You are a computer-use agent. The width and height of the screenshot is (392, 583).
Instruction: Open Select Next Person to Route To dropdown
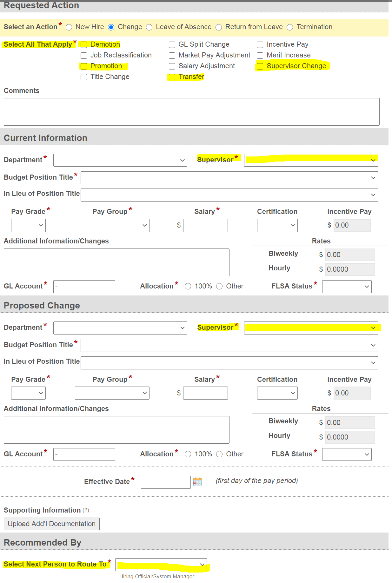[161, 565]
